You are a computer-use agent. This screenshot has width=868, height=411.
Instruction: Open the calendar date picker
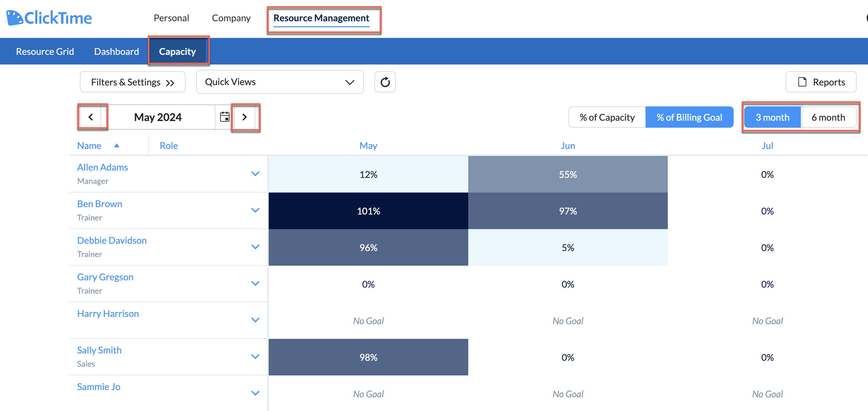(x=225, y=117)
